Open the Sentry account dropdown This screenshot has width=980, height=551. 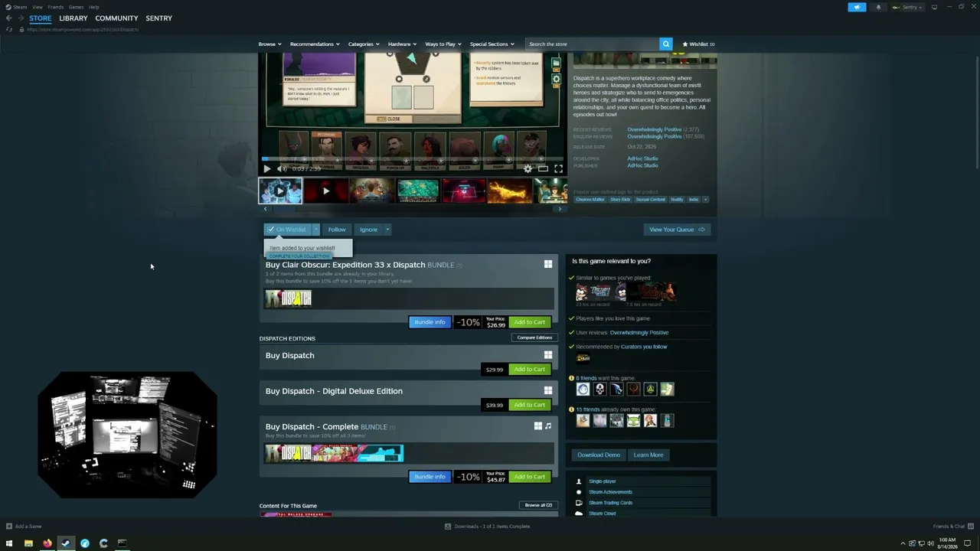pos(907,7)
